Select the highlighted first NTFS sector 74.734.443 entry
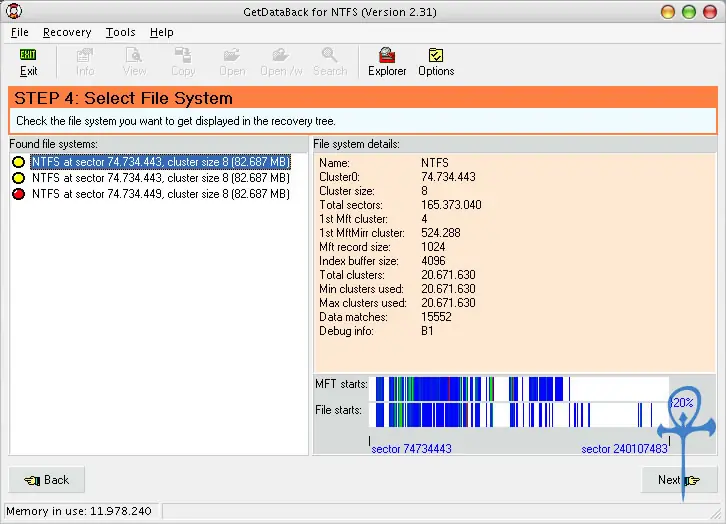Image resolution: width=726 pixels, height=524 pixels. click(x=161, y=162)
